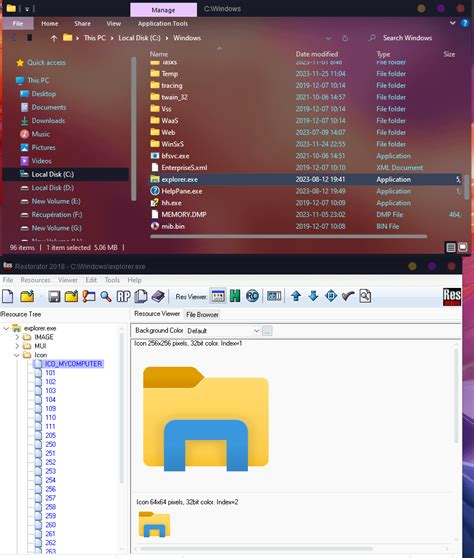Click the gray checkmark commit icon
This screenshot has height=558, width=474.
[348, 296]
